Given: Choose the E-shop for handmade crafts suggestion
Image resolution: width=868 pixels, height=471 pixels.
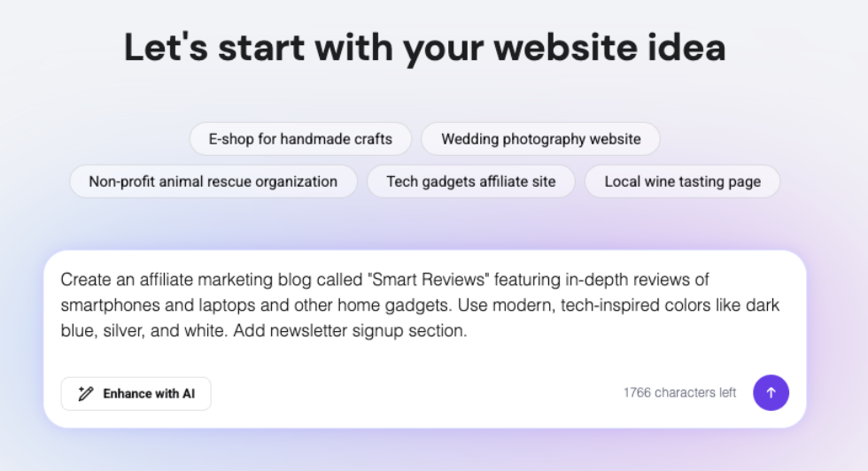Looking at the screenshot, I should point(300,139).
